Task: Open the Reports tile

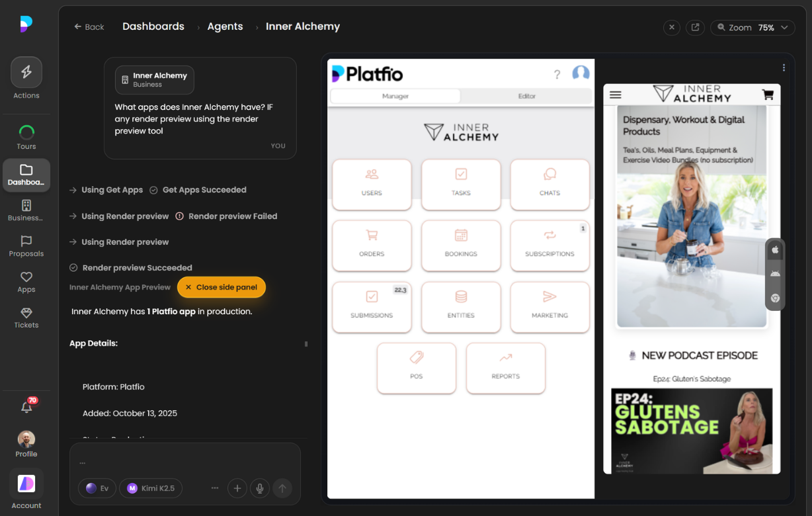Action: 506,368
